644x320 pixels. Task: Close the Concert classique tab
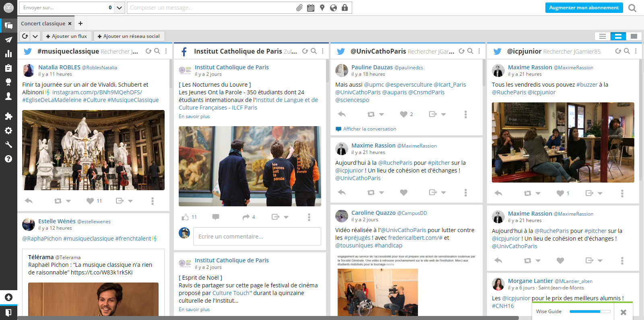tap(70, 23)
